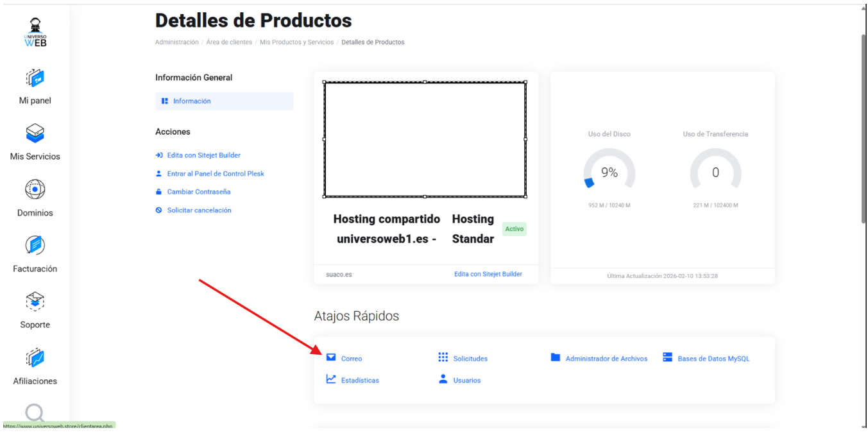The width and height of the screenshot is (868, 435).
Task: Open Mi panel from the sidebar
Action: click(x=35, y=78)
